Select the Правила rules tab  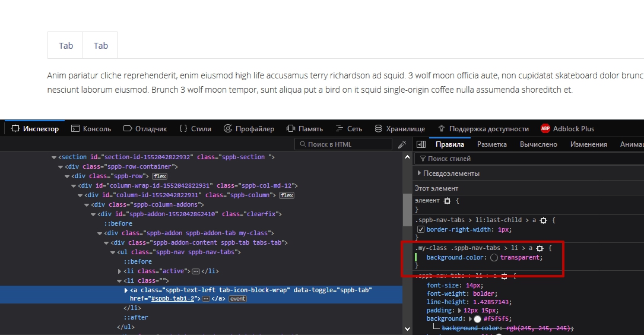pyautogui.click(x=450, y=144)
